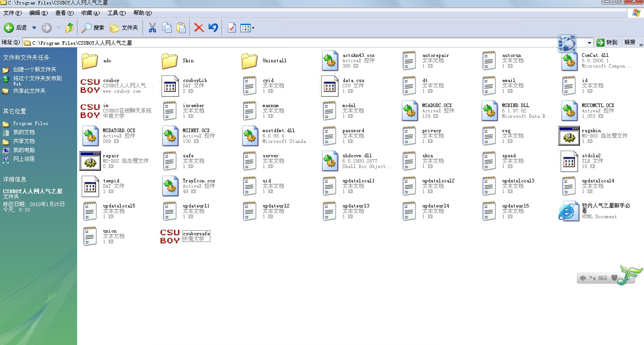Collapse the Other Places (其它位置) header
Viewport: 644px width, 345px height.
15,111
